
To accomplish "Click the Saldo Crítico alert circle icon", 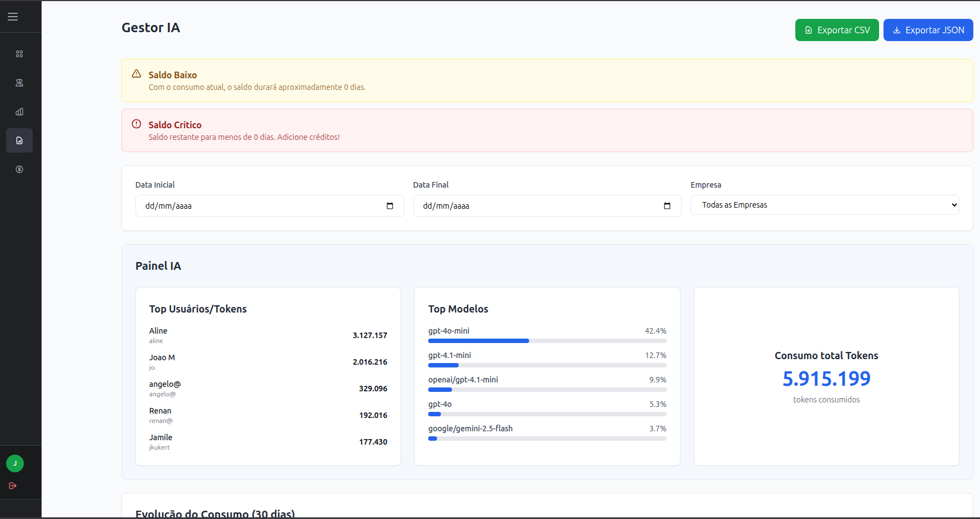I will coord(136,124).
